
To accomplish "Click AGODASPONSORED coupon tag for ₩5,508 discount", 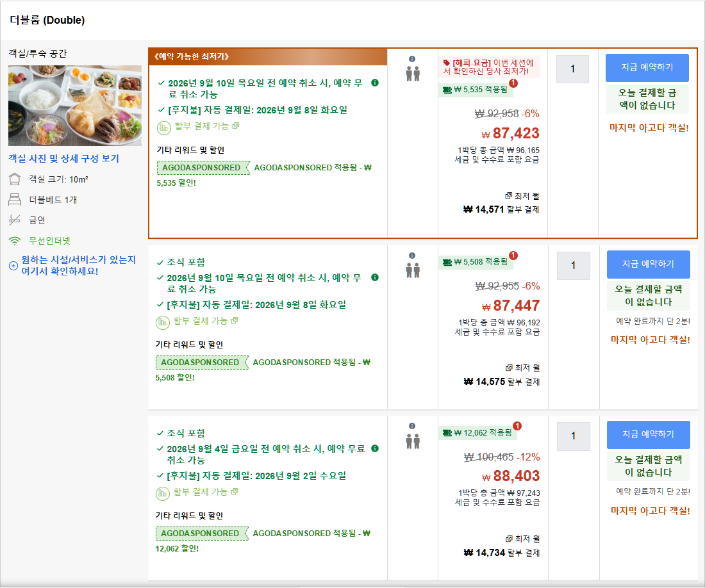I will [202, 362].
